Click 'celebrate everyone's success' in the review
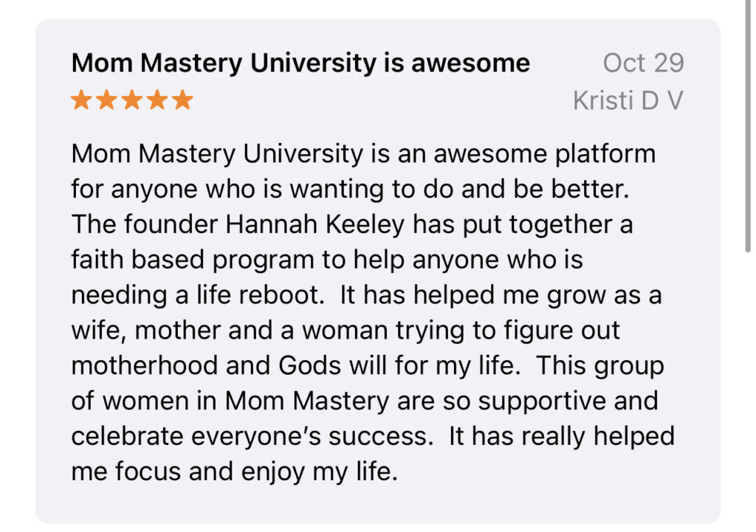 tap(251, 436)
